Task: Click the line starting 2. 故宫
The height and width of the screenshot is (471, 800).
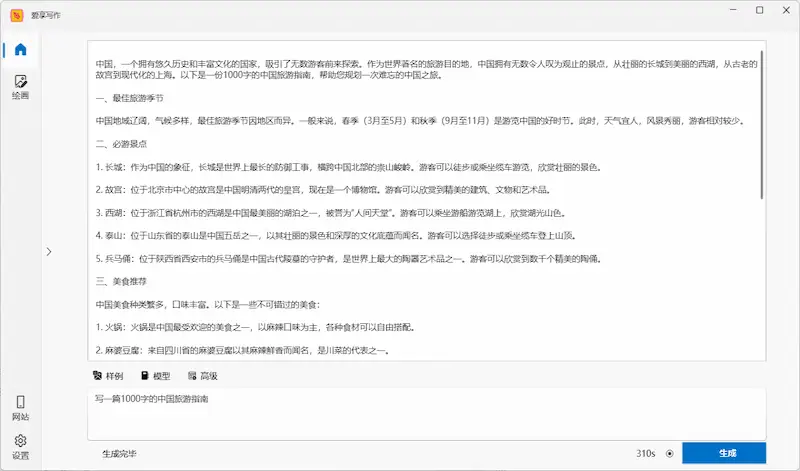Action: [x=323, y=190]
